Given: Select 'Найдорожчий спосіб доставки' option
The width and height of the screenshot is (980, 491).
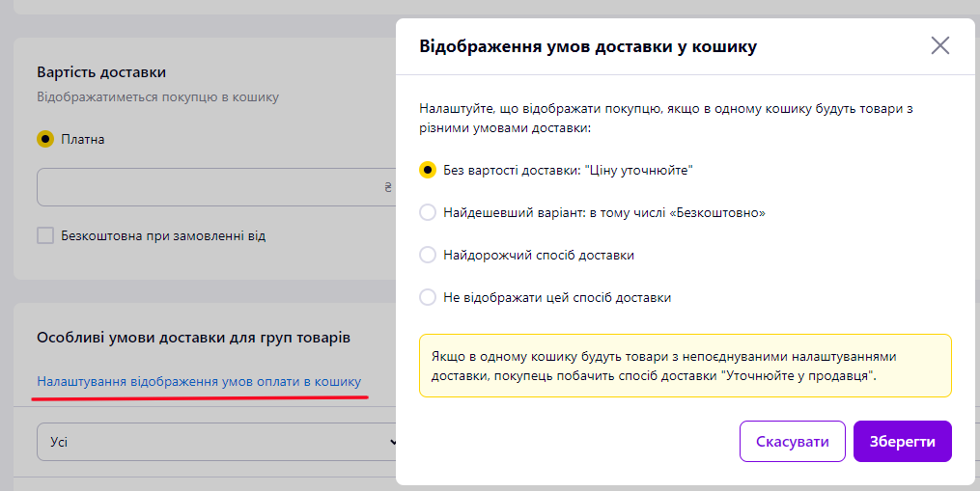Looking at the screenshot, I should coord(428,255).
